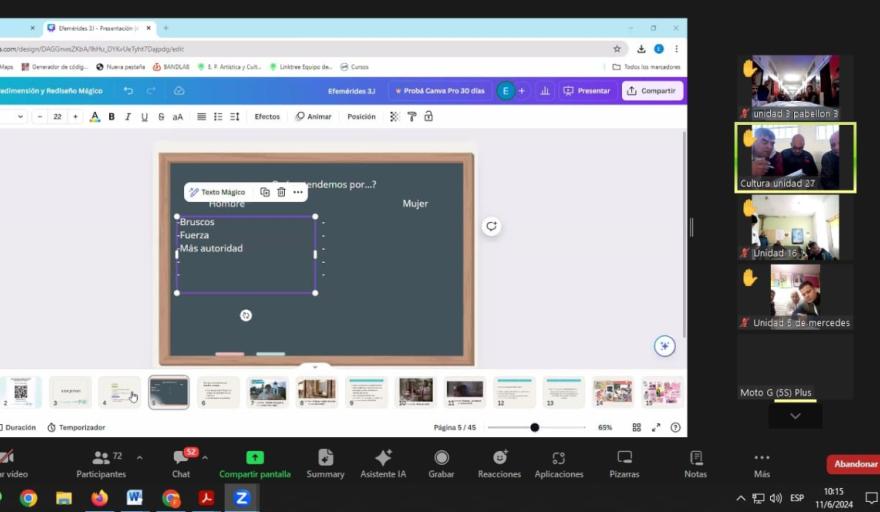Toggle strikethrough formatting
Image resolution: width=880 pixels, height=512 pixels.
coord(161,117)
